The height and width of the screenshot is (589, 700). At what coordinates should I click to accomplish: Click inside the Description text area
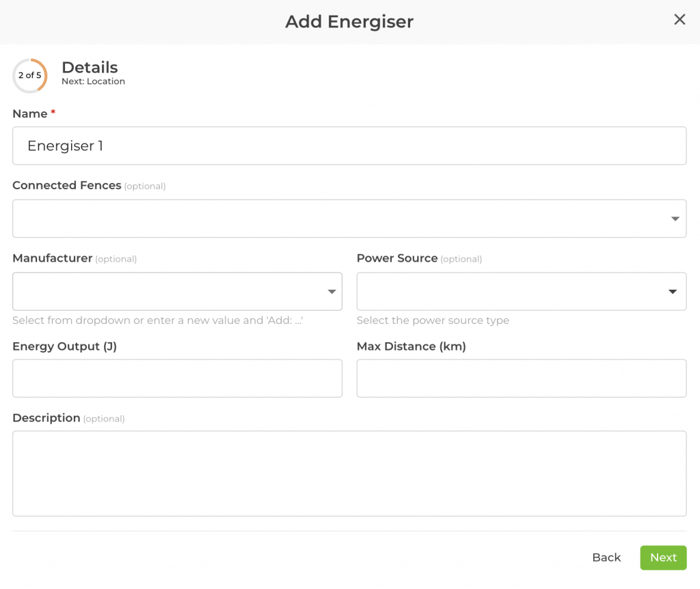point(349,473)
